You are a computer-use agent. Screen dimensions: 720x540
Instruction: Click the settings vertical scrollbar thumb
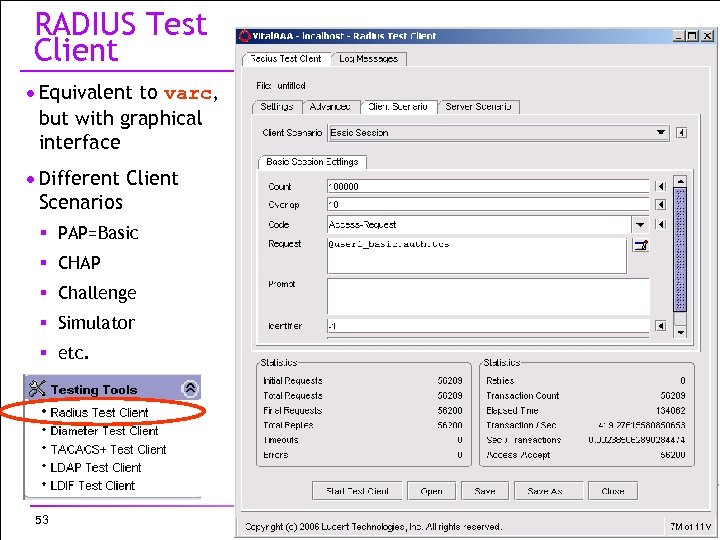680,249
